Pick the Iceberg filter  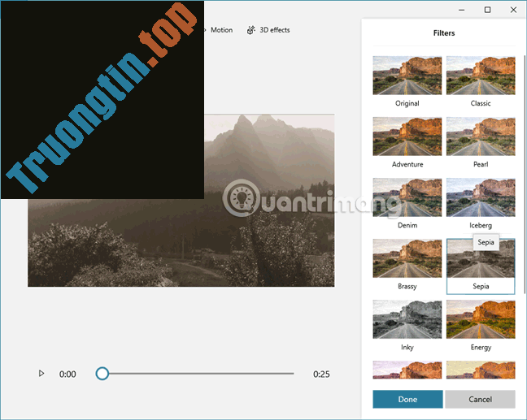481,197
